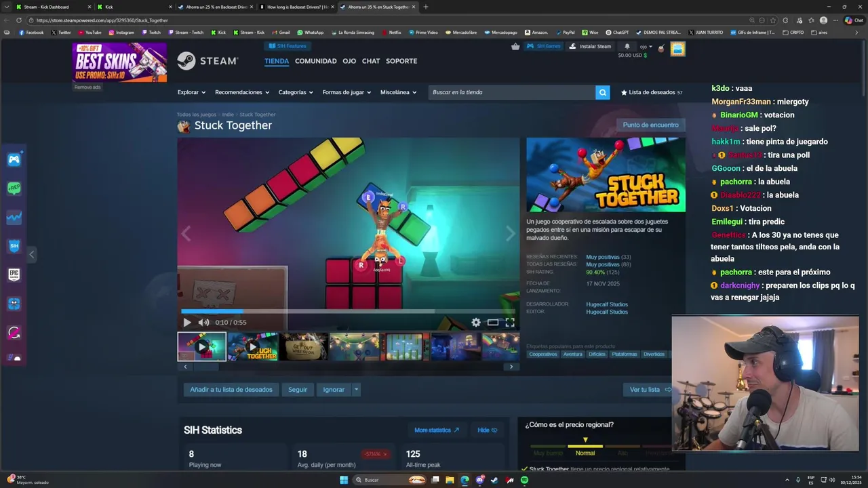Click Hugecalf Studios developer link
The height and width of the screenshot is (488, 868).
pyautogui.click(x=607, y=304)
